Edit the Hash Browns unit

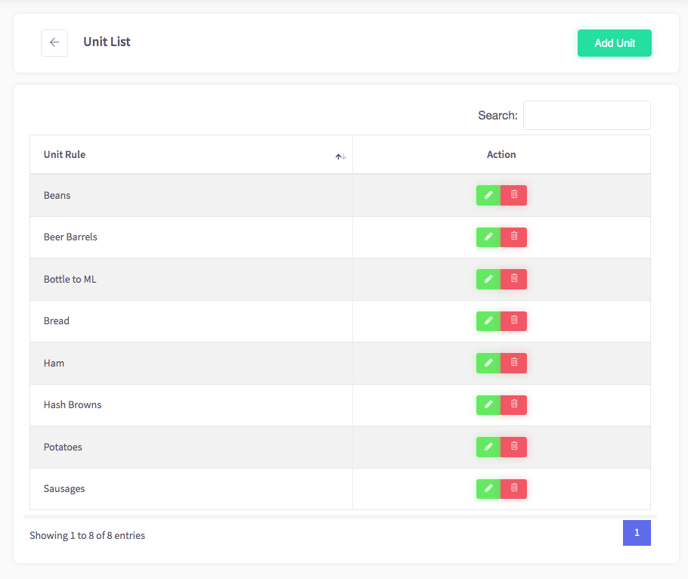[x=488, y=405]
